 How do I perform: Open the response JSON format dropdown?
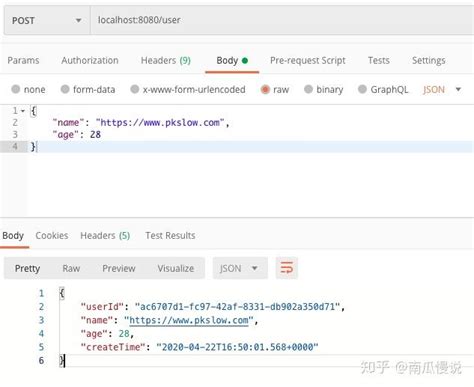tap(240, 268)
